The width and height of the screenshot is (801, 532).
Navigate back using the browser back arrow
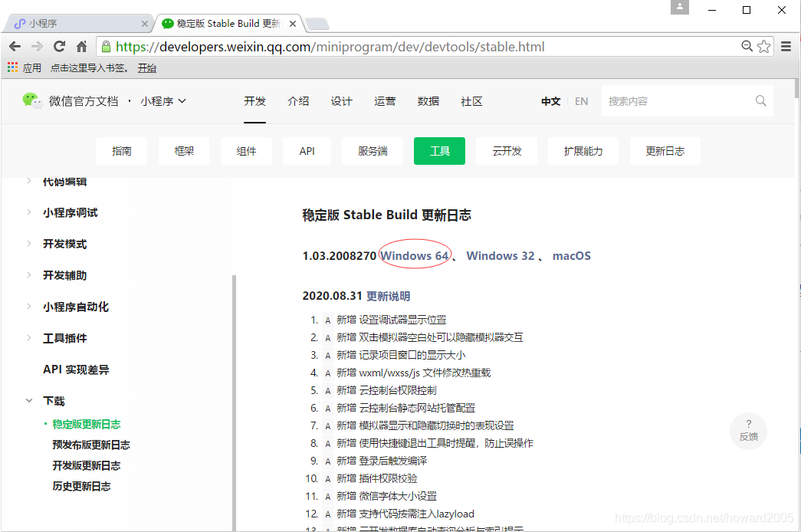click(x=15, y=46)
